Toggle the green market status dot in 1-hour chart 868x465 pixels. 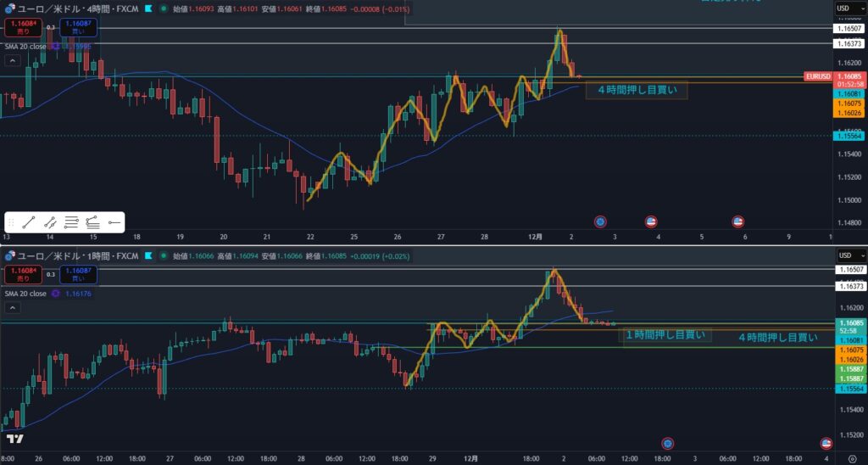(x=165, y=255)
